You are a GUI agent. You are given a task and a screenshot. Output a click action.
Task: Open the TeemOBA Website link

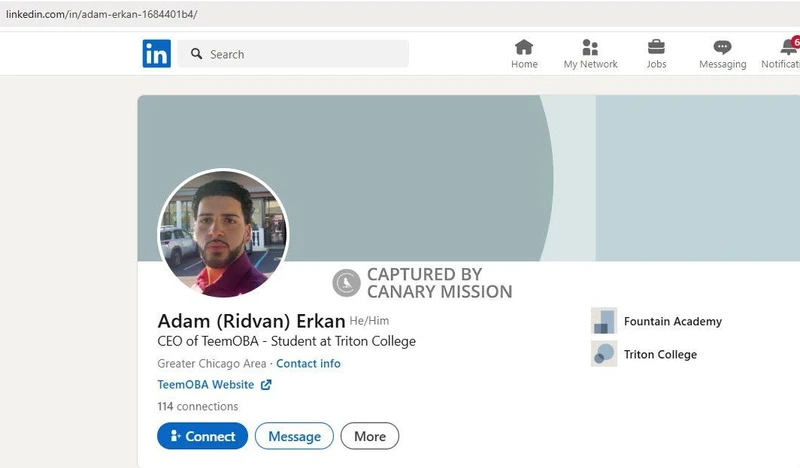[206, 384]
